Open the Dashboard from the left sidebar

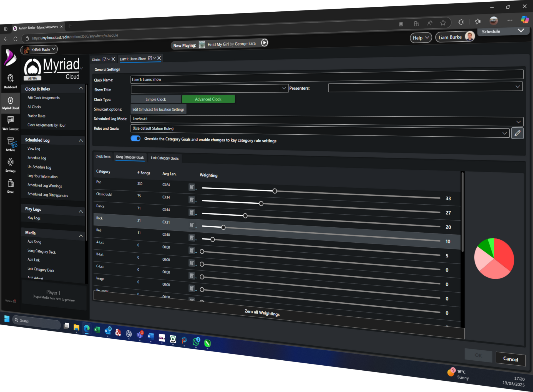point(10,81)
